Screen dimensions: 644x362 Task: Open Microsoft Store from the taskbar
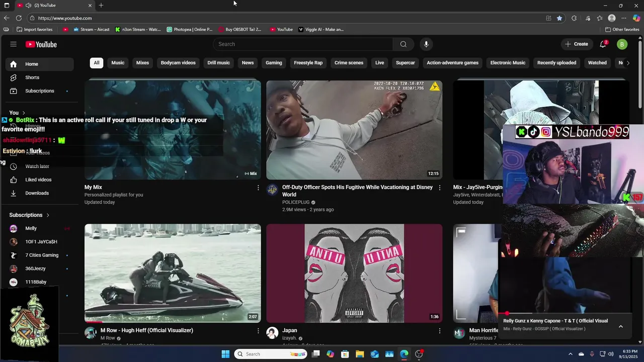pyautogui.click(x=345, y=354)
